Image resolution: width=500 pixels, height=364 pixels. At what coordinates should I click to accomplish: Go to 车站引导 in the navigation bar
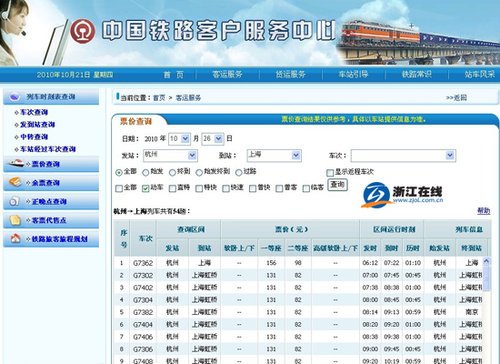353,74
